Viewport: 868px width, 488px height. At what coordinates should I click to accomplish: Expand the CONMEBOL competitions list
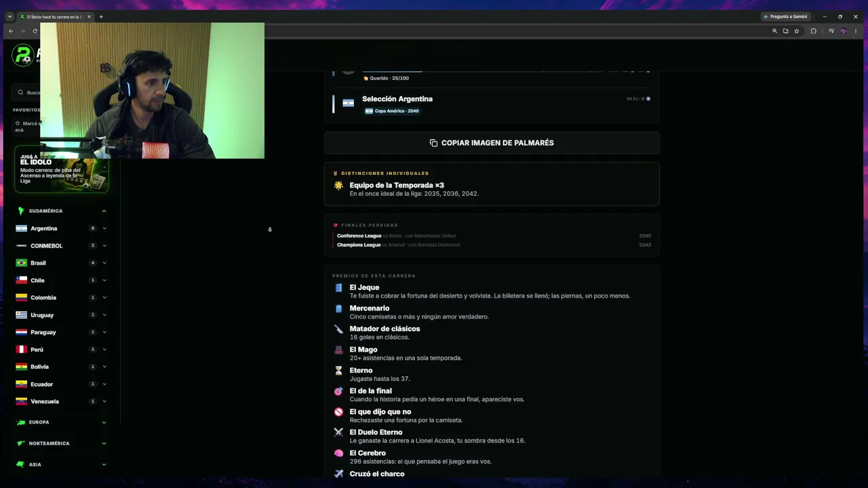pos(104,246)
